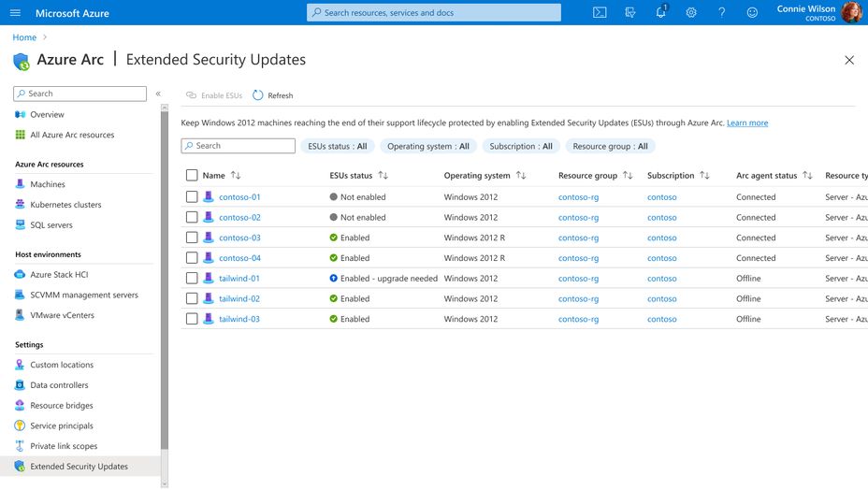The height and width of the screenshot is (490, 868).
Task: Open contoso-rg link in the contoso-01 row
Action: (578, 197)
